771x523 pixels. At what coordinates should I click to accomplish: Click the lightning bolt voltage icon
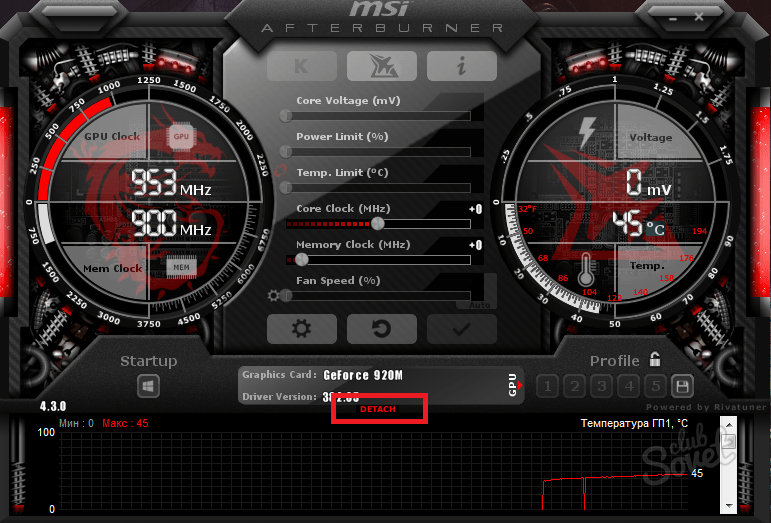[x=586, y=133]
